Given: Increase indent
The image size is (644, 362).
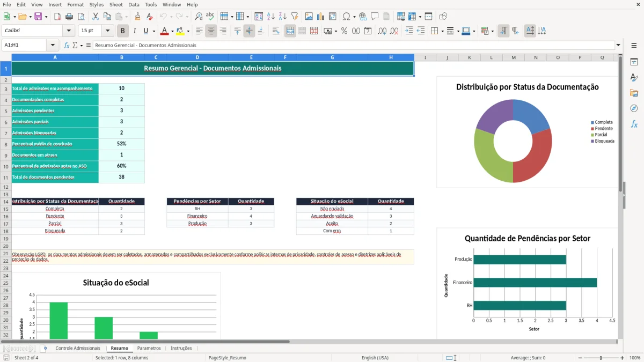Looking at the screenshot, I should (x=409, y=31).
